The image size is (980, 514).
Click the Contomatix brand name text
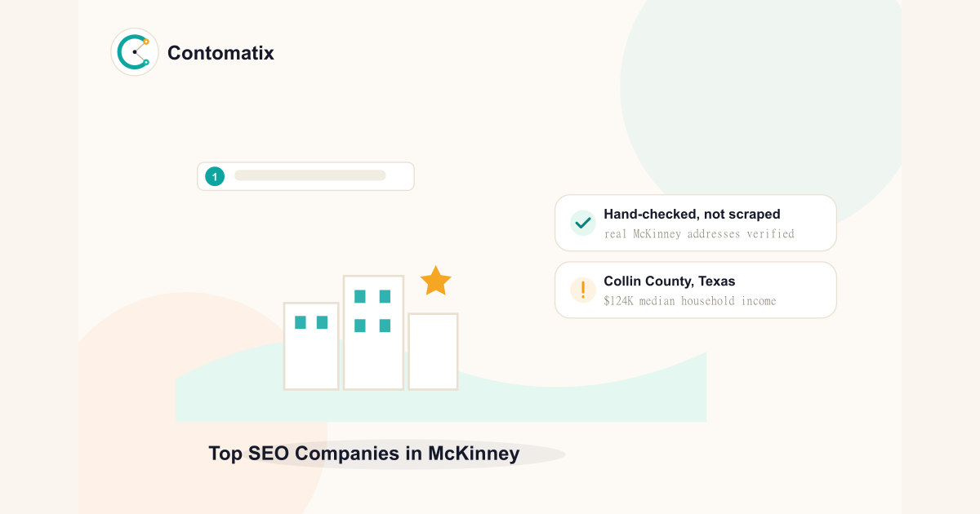point(220,53)
